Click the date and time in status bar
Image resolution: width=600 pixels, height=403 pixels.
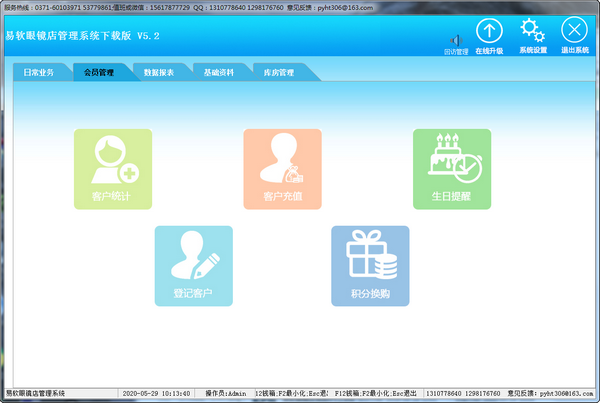(155, 395)
